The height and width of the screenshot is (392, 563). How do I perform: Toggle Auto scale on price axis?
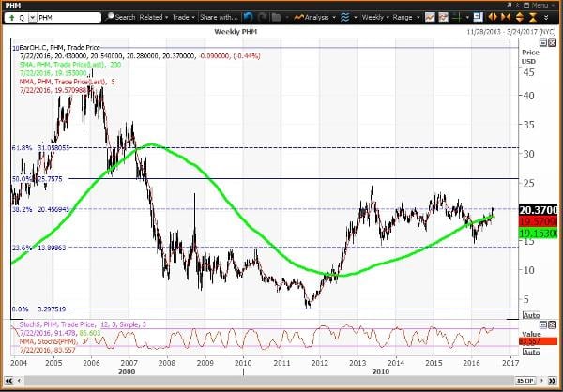tap(530, 315)
